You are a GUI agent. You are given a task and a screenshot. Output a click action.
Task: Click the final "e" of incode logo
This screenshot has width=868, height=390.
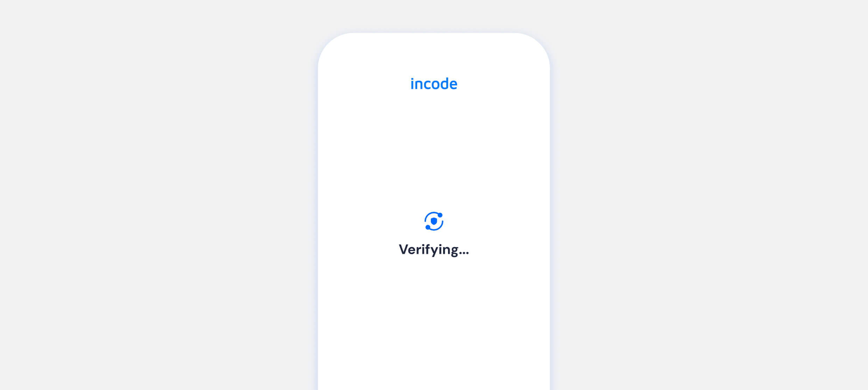pos(453,85)
